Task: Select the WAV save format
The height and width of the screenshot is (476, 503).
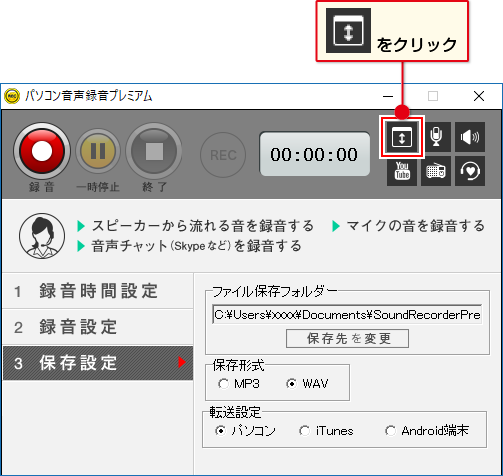Action: [307, 384]
